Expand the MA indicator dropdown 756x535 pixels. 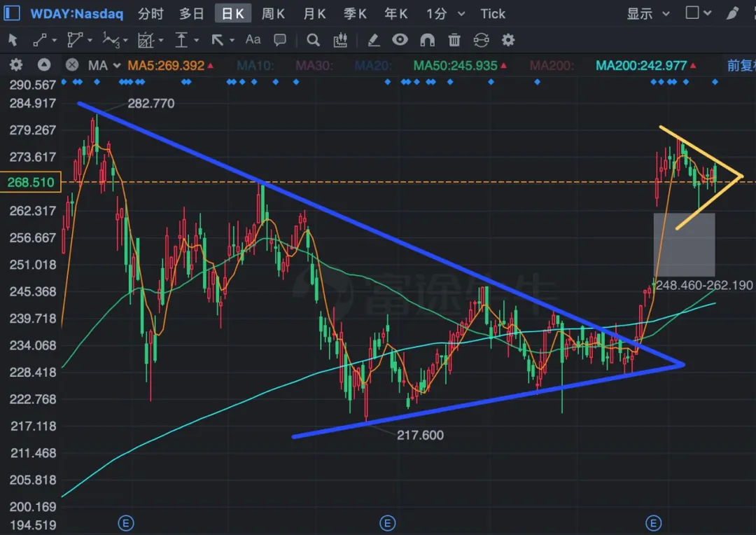tap(116, 66)
